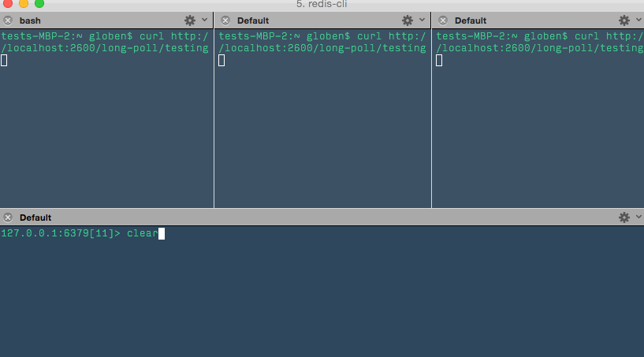Screen dimensions: 644x357
Task: Click the yellow minimize window button
Action: click(x=24, y=3)
